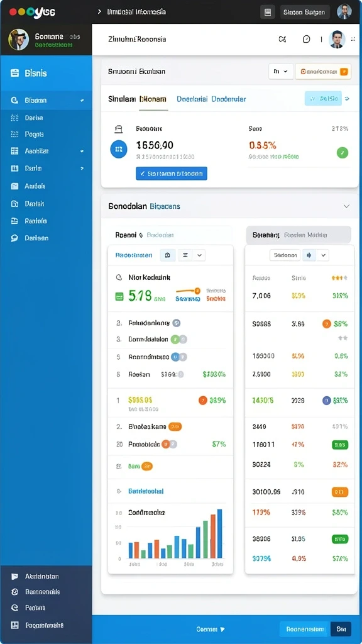
Task: Toggle the blue circle beside 1650,90
Action: (119, 150)
